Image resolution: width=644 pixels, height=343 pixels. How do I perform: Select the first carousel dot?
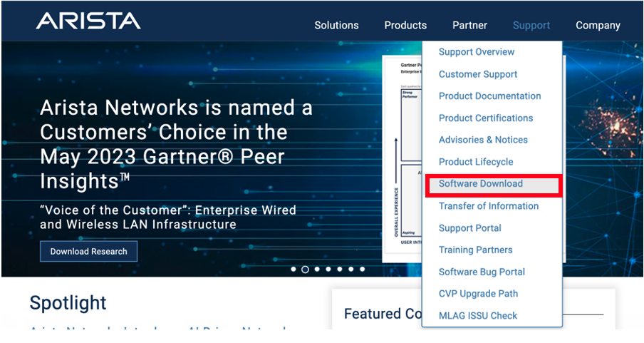[294, 270]
